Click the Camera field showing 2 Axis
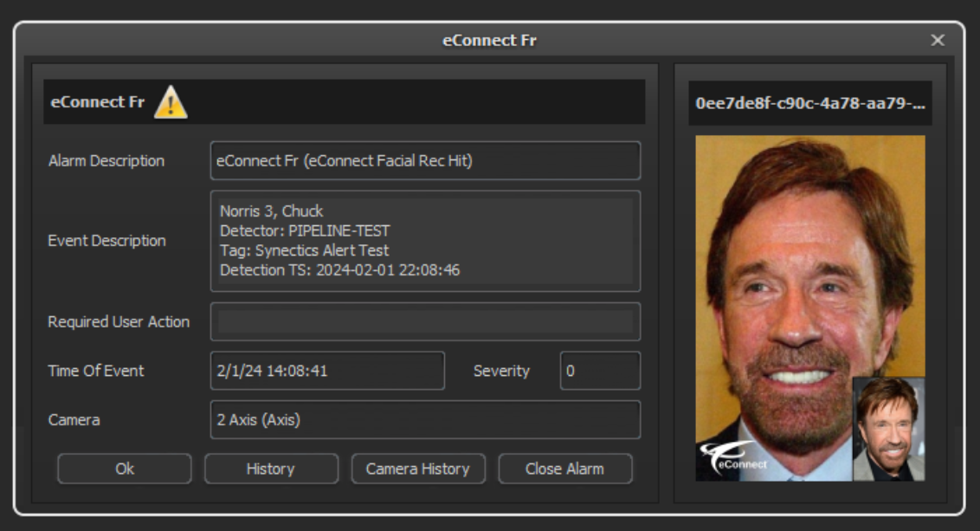The width and height of the screenshot is (980, 531). 425,419
